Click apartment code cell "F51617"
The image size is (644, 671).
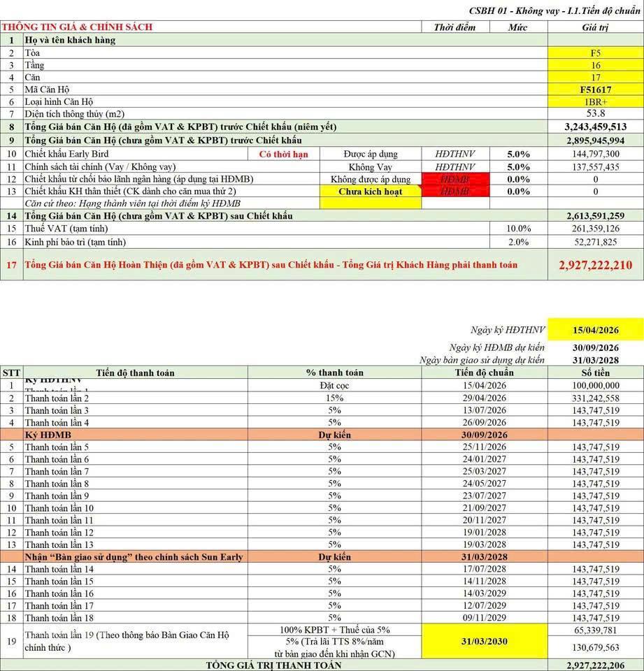click(596, 89)
